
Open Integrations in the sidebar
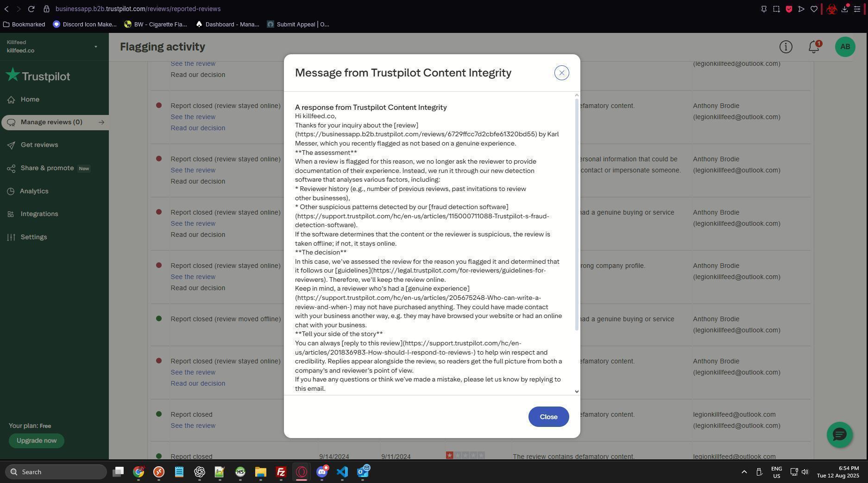point(39,214)
